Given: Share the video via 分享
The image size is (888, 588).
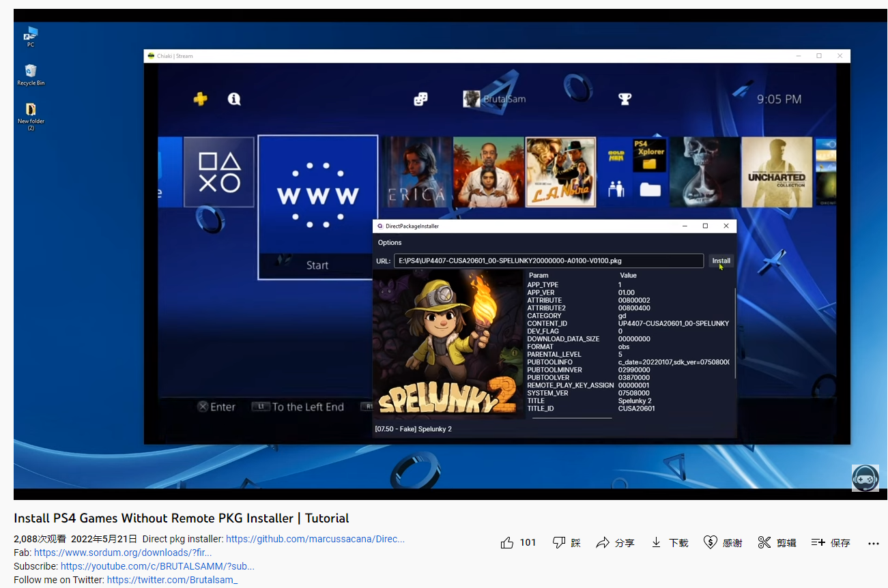Looking at the screenshot, I should 615,543.
